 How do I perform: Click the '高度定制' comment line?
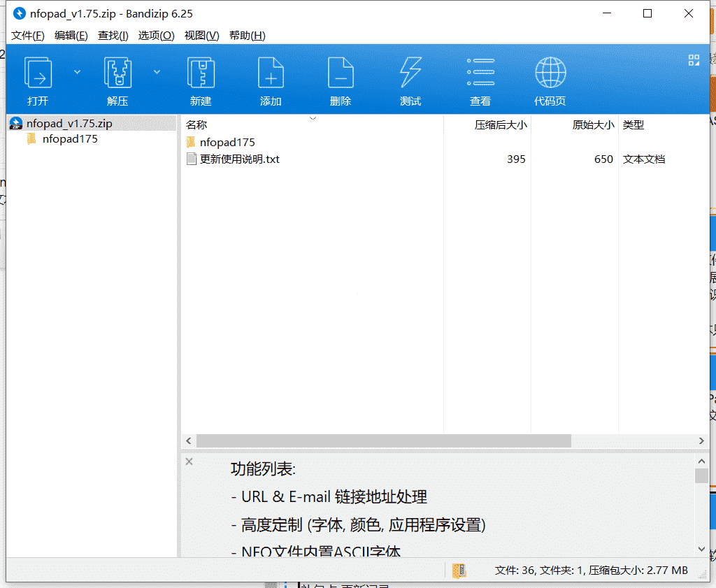359,525
